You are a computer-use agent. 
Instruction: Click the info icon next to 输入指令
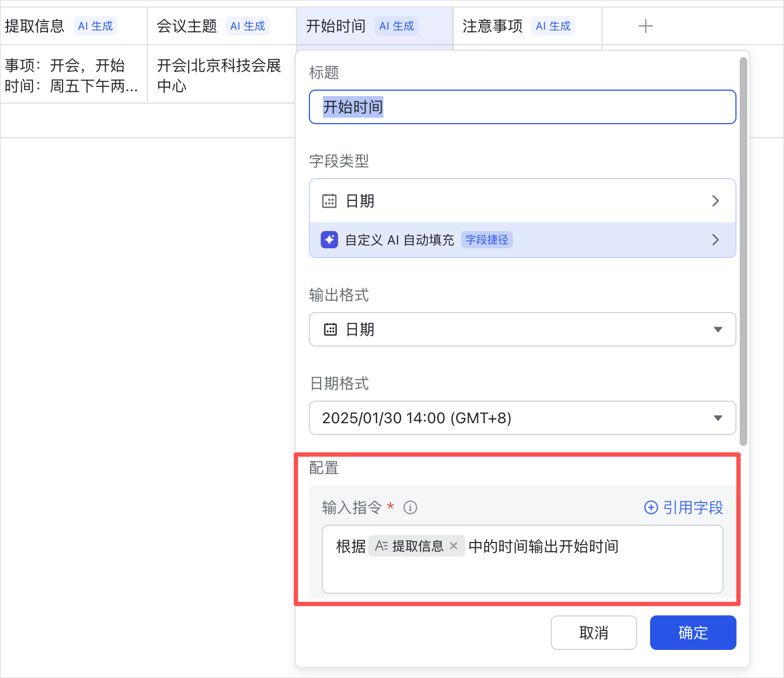click(410, 507)
